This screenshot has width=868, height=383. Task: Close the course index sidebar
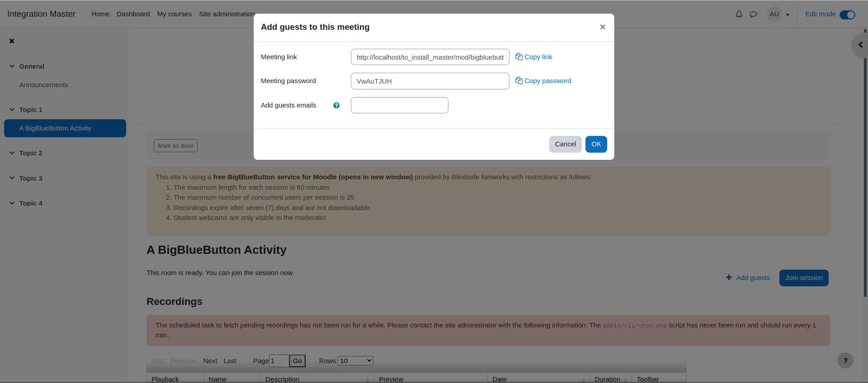point(12,41)
